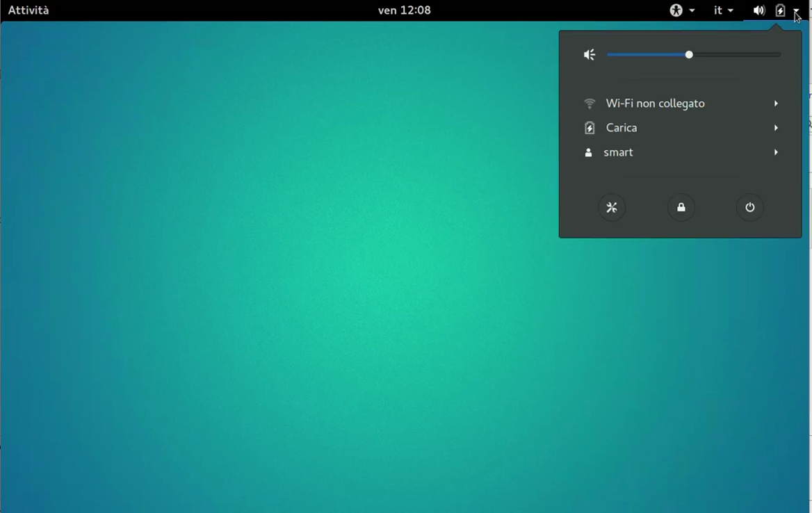Image resolution: width=812 pixels, height=513 pixels.
Task: Expand the Carica submenu arrow
Action: 776,128
